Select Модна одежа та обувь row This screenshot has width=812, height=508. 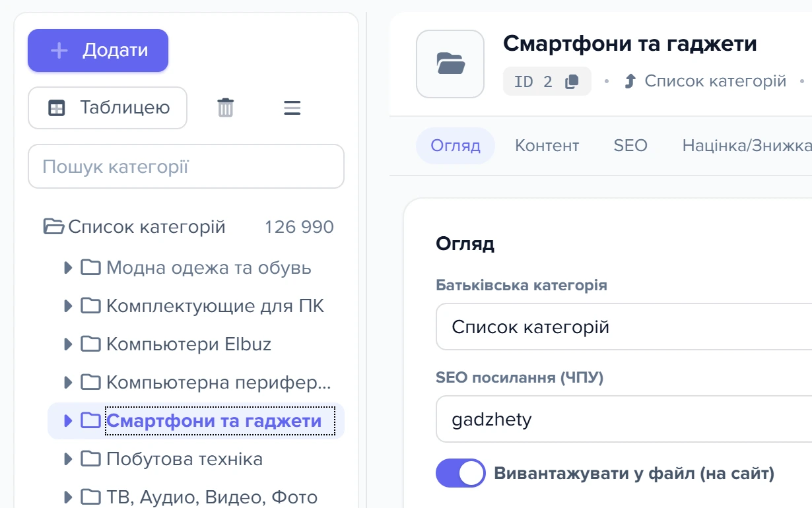[x=209, y=268]
